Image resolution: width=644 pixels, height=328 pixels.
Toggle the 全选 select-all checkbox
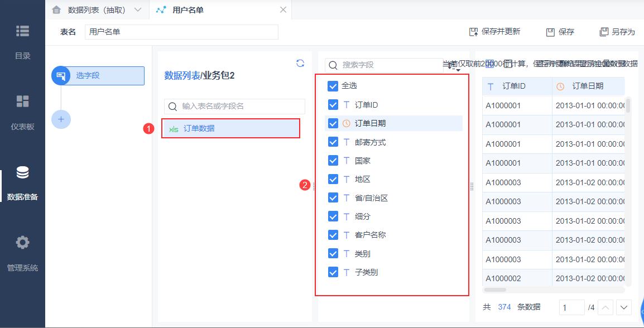point(333,86)
